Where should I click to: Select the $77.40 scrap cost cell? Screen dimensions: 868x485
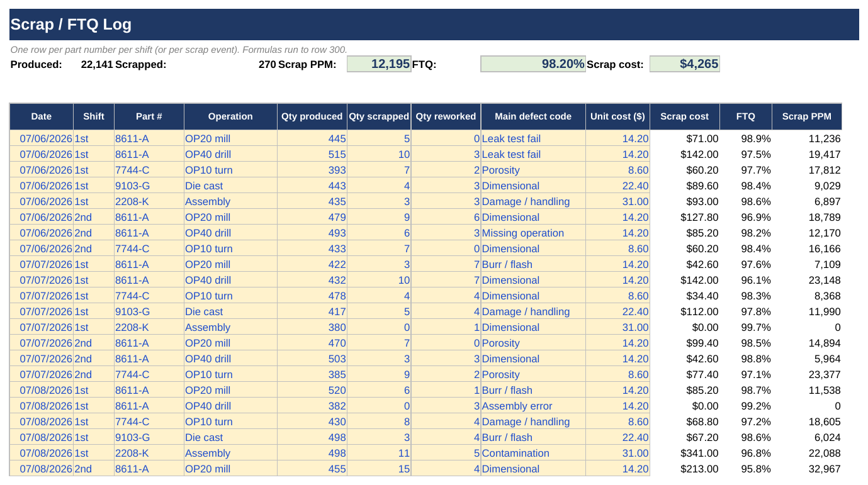(x=684, y=374)
